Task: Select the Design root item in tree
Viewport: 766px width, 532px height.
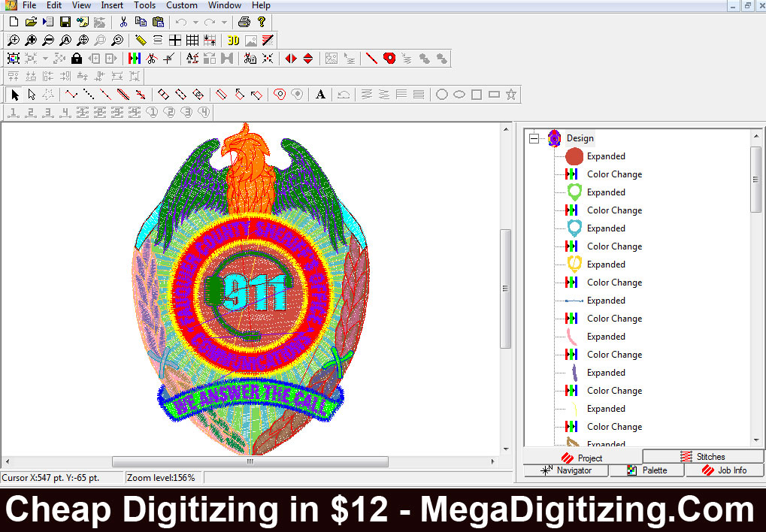Action: 580,138
